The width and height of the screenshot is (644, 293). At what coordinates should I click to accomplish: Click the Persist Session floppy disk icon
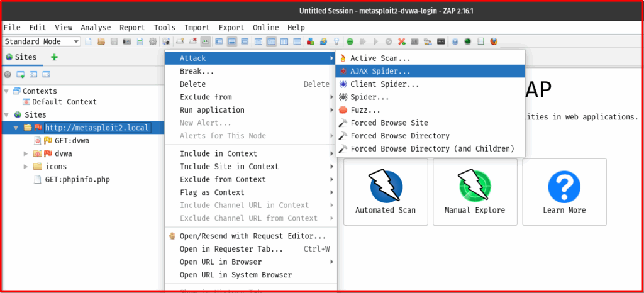tap(114, 41)
